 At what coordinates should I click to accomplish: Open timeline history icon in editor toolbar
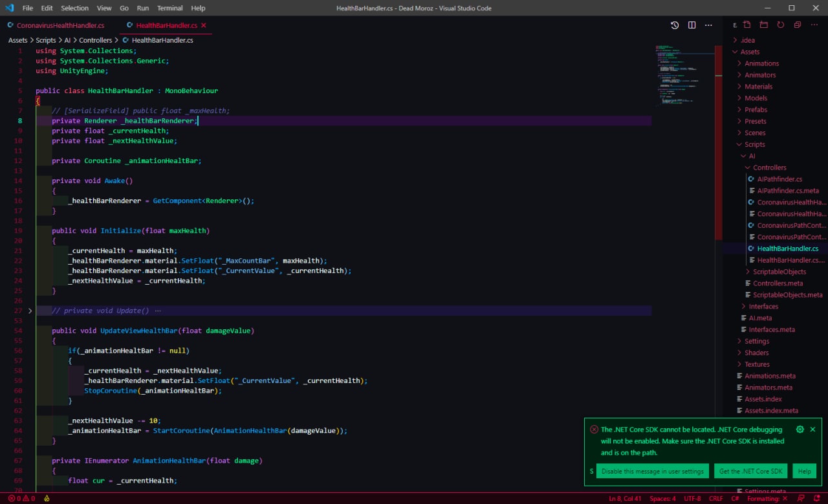pos(675,25)
